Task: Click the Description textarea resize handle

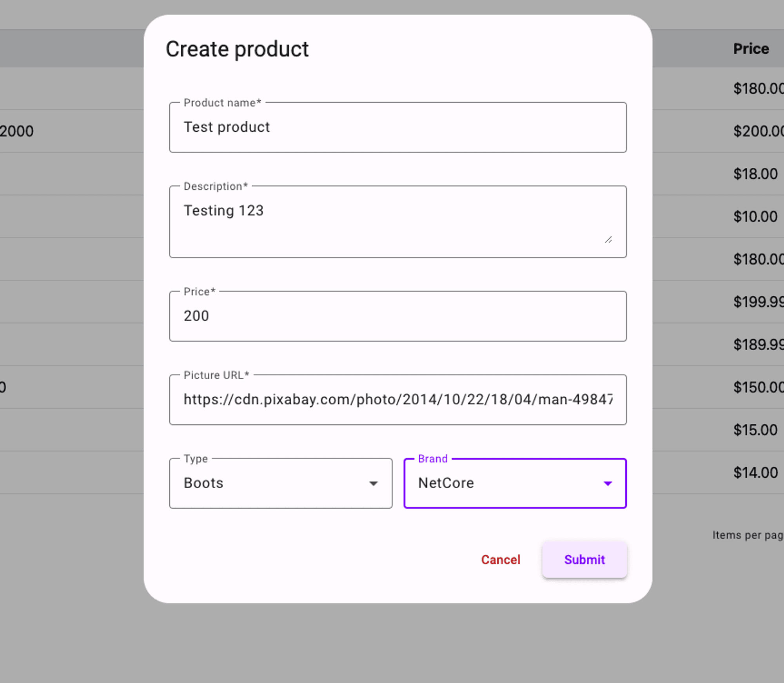Action: coord(608,240)
